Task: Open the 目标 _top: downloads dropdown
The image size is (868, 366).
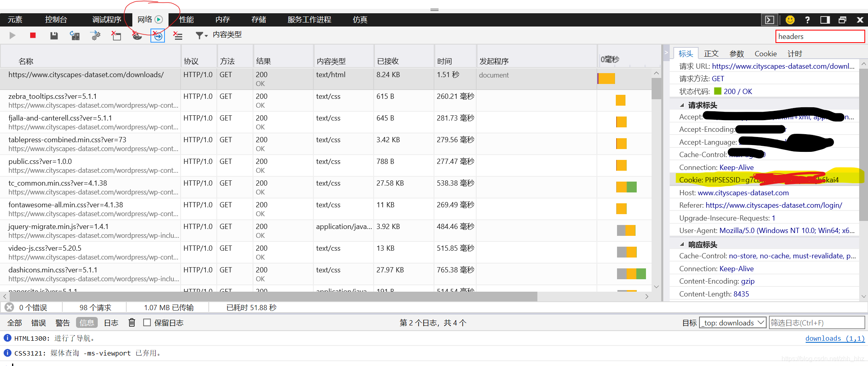Action: pos(732,323)
